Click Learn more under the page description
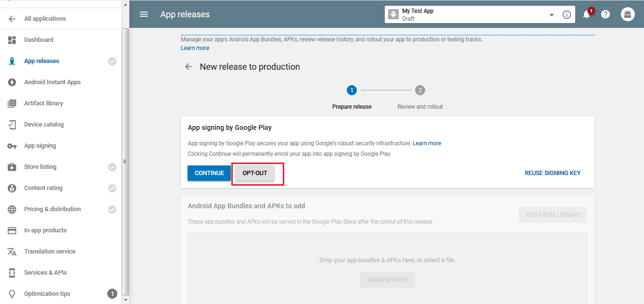 [x=195, y=48]
